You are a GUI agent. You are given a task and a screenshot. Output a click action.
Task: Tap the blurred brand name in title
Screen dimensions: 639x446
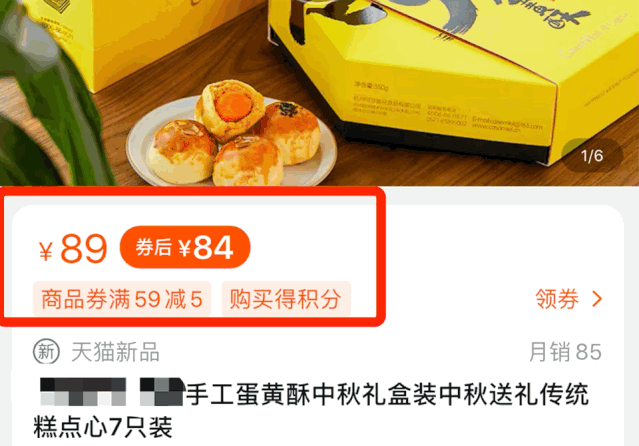[111, 392]
